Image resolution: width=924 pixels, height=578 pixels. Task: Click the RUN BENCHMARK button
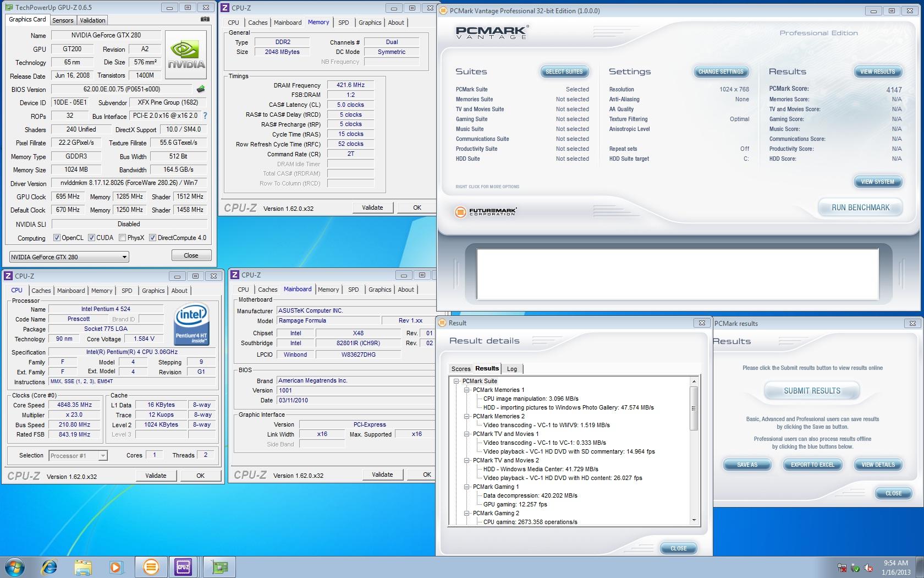pos(860,208)
